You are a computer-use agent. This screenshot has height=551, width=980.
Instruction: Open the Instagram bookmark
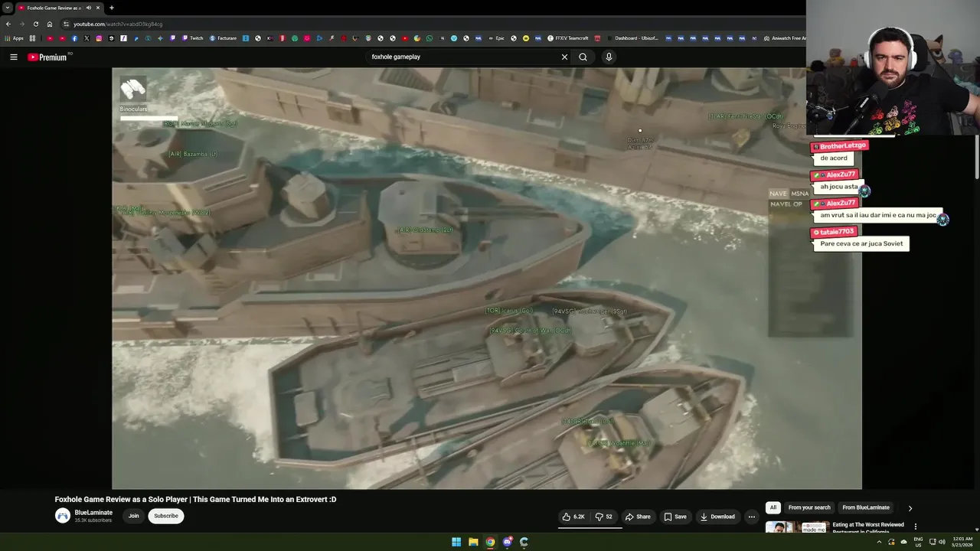click(99, 38)
